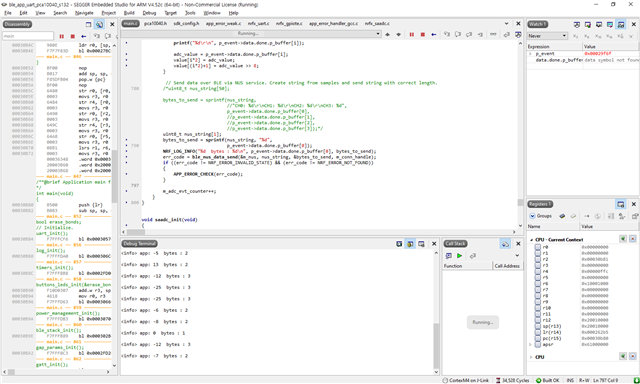Click the Step Out icon in editor toolbar

tap(469, 34)
